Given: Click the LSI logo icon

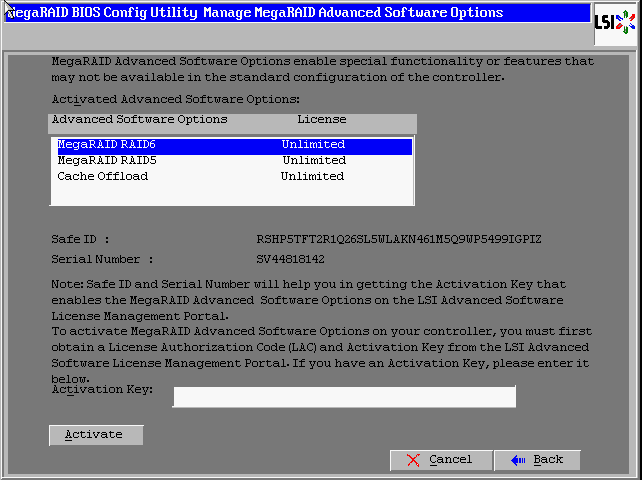Looking at the screenshot, I should pyautogui.click(x=615, y=23).
